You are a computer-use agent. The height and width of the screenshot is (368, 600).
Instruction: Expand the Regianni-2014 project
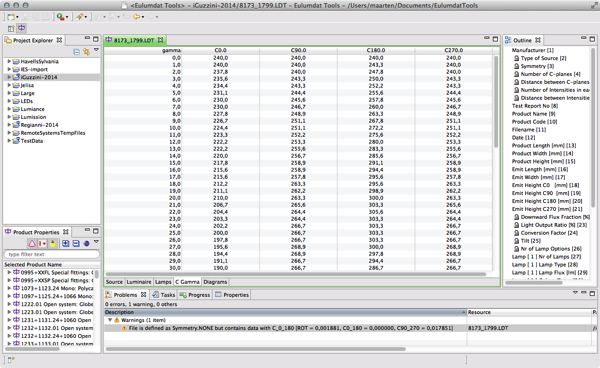point(9,125)
